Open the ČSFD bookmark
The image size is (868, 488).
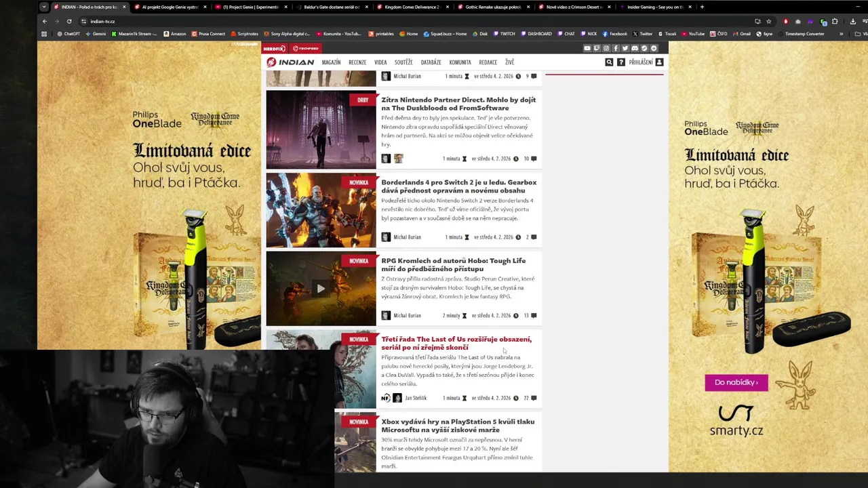click(718, 34)
